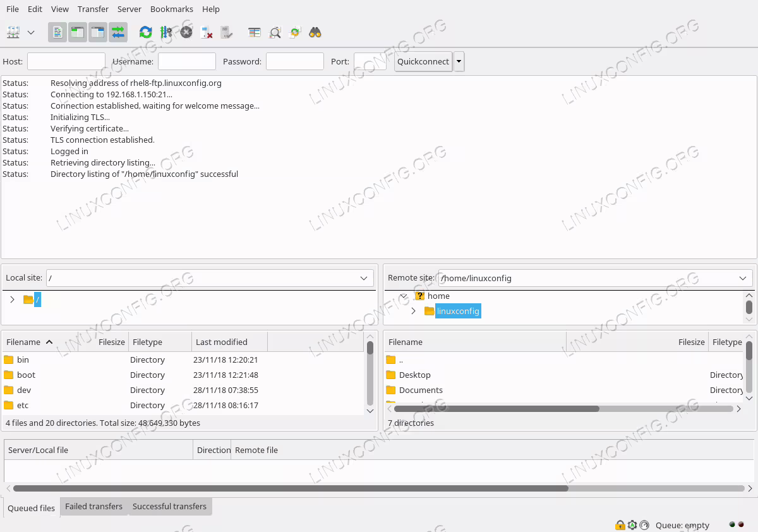
Task: Click the green activity indicator light
Action: pos(732,524)
